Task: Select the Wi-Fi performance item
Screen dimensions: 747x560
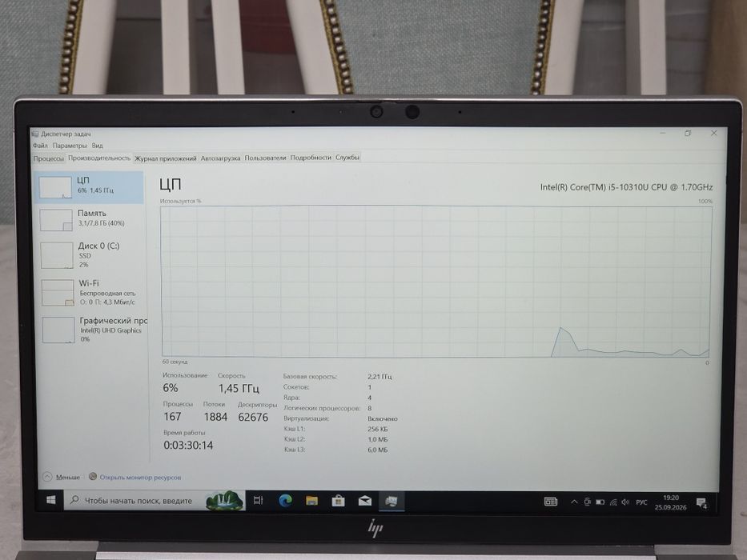Action: coord(92,292)
